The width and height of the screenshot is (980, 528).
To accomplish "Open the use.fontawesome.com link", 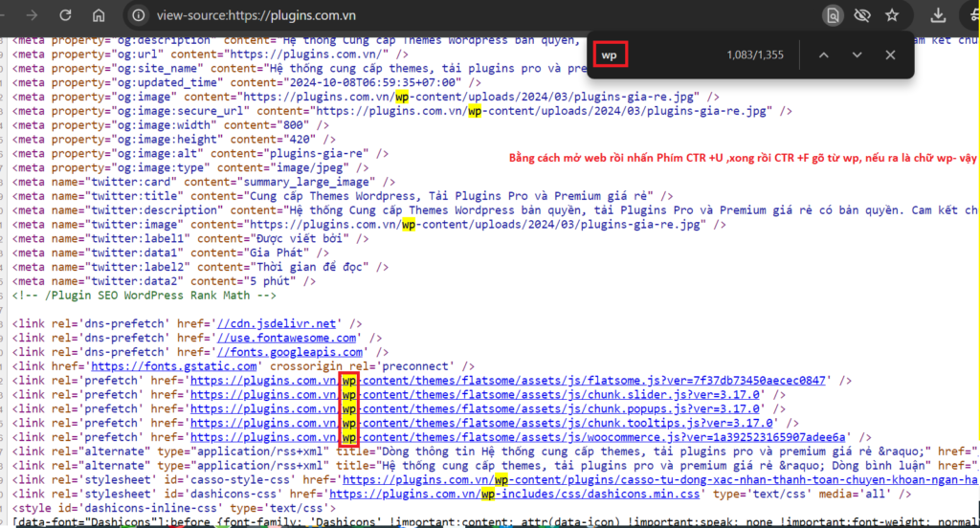I will point(287,338).
